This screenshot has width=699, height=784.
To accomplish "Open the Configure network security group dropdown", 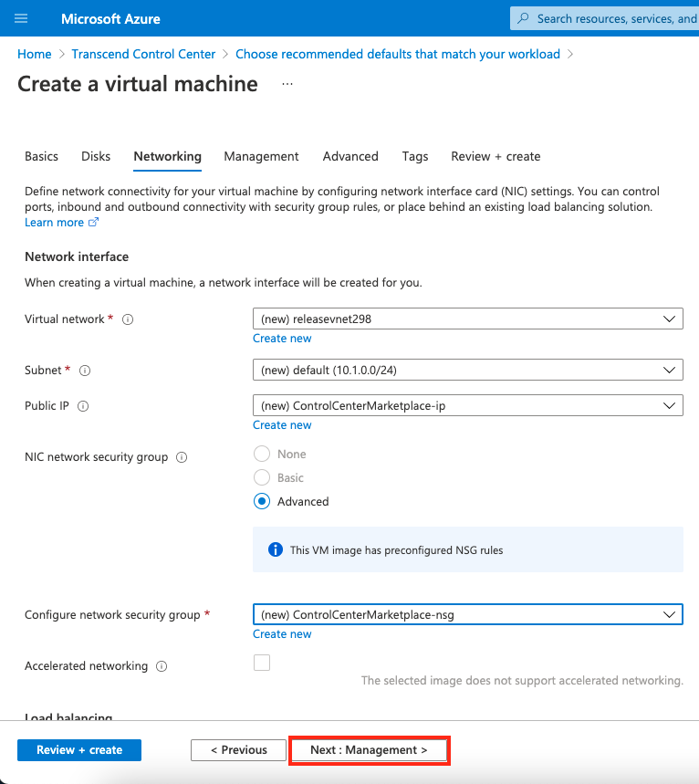I will click(468, 614).
